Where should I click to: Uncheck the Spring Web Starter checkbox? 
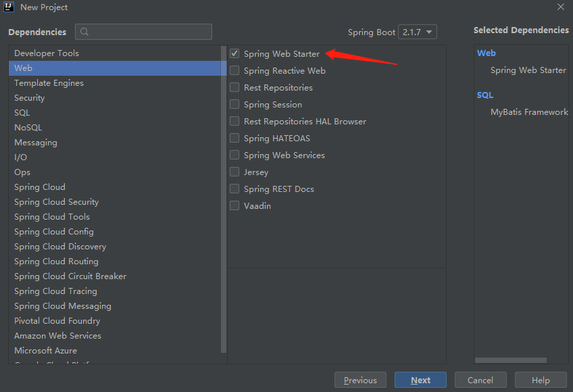click(x=234, y=53)
